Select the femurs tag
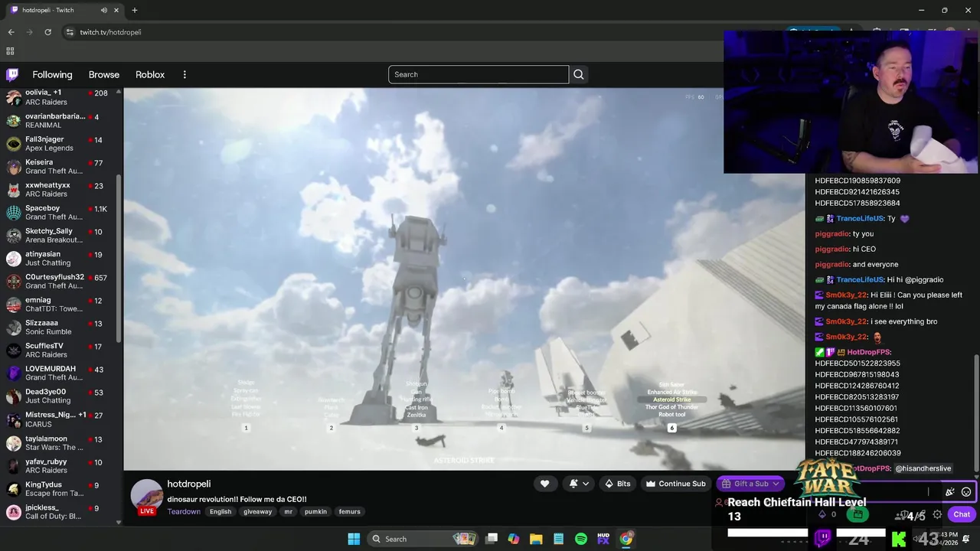 coord(349,511)
